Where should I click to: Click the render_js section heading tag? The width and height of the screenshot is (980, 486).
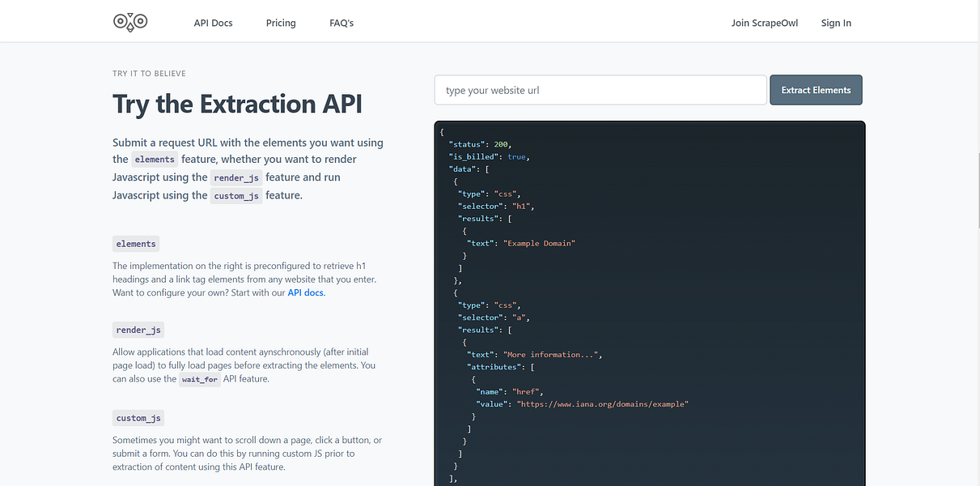tap(138, 330)
